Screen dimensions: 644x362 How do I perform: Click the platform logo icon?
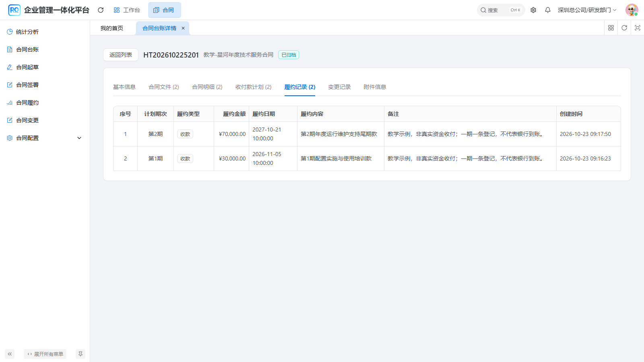tap(14, 10)
